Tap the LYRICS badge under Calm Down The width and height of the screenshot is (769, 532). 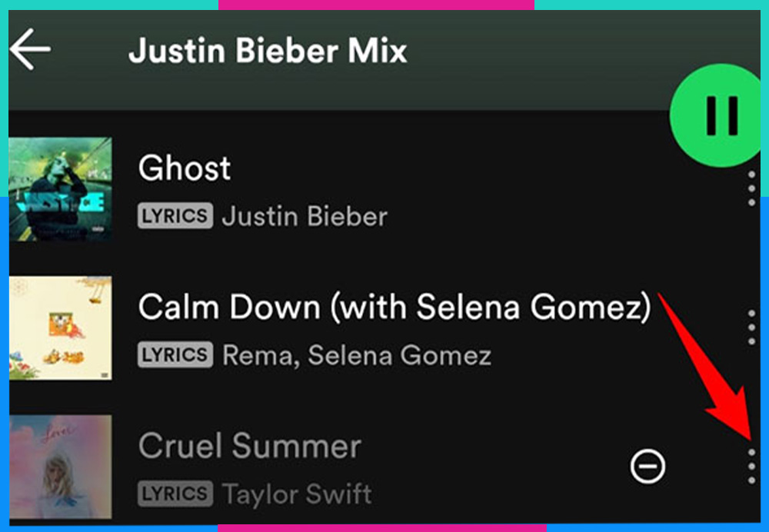[175, 355]
